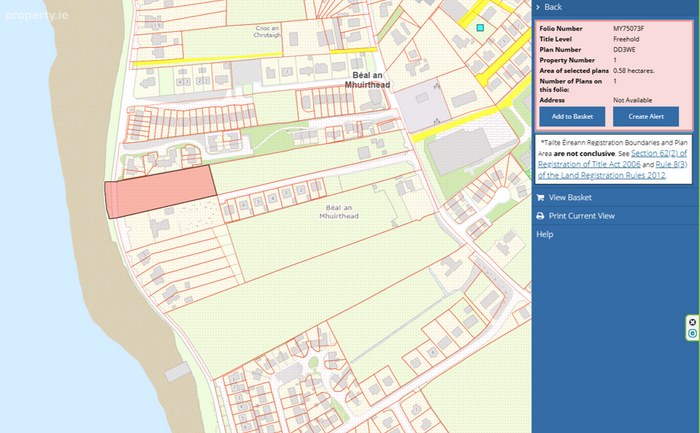
Task: Click the grey pier structure on the shoreline
Action: [x=177, y=372]
